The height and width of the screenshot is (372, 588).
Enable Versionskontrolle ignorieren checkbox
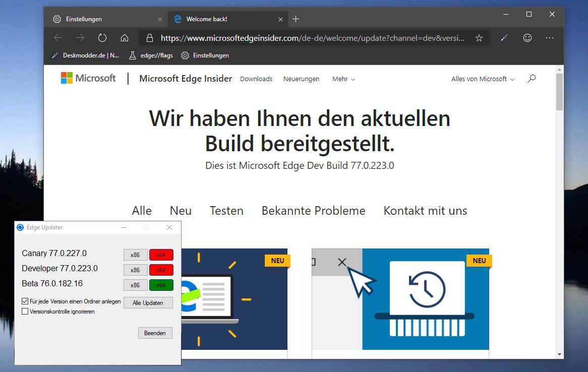point(25,311)
